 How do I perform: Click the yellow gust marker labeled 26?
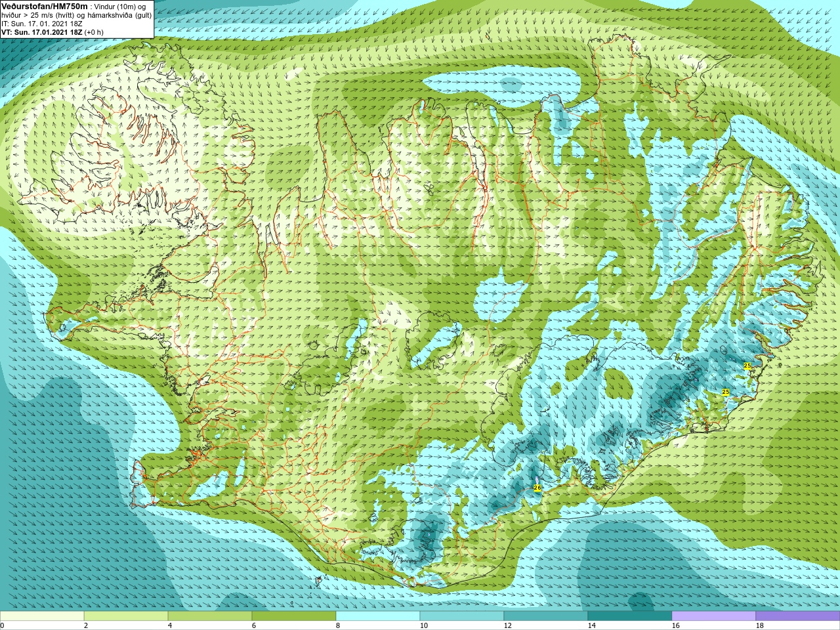click(x=537, y=488)
